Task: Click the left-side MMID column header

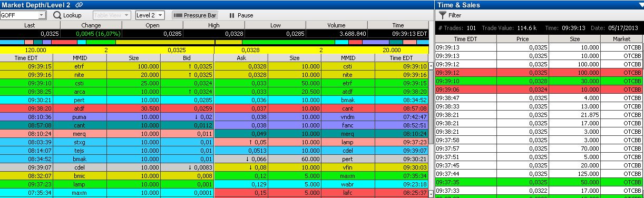Action: click(80, 58)
